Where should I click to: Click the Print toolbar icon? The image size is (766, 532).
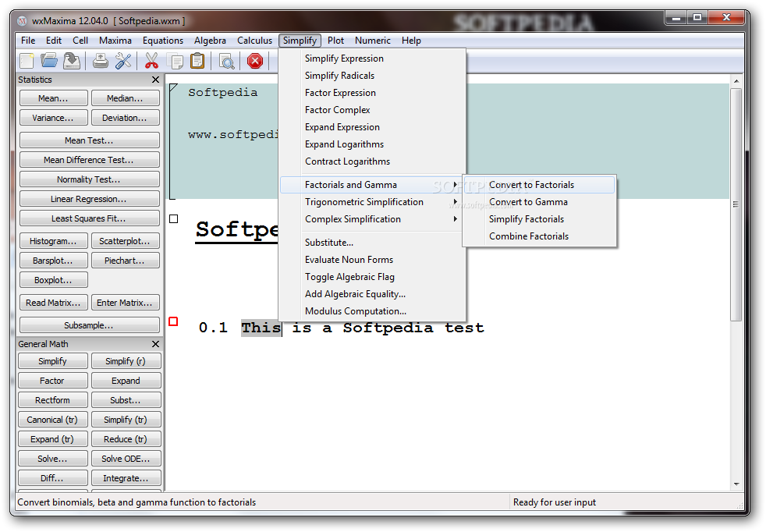pos(101,61)
